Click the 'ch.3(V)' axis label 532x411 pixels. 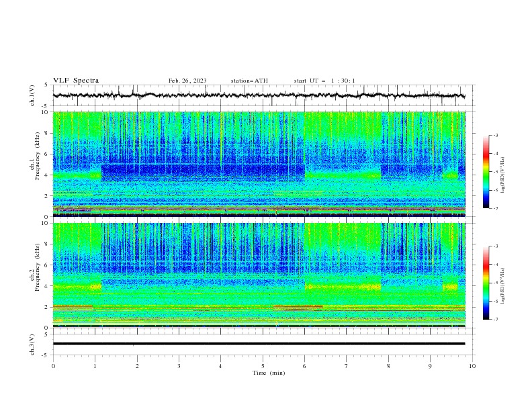coord(32,345)
